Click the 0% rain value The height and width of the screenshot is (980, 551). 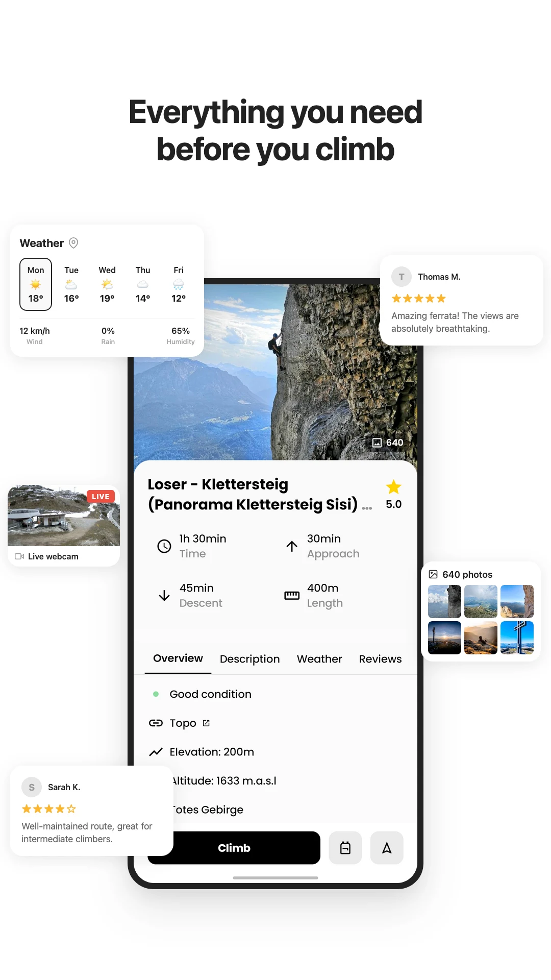pos(108,331)
